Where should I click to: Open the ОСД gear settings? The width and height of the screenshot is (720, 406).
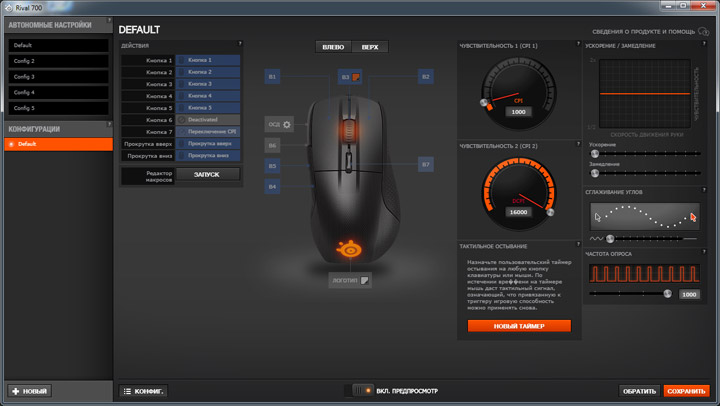(287, 124)
